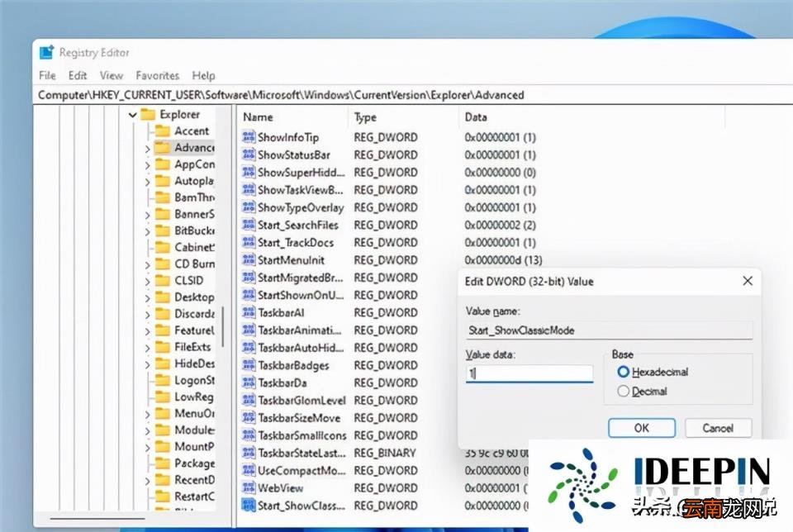
Task: Select the TaskbarBadges value icon
Action: (249, 365)
